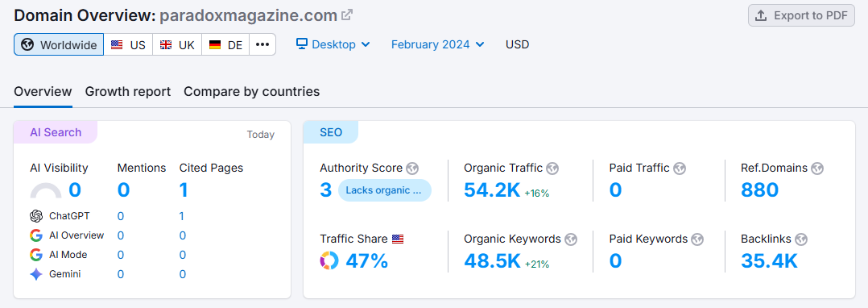
Task: Select the Worldwide database option
Action: pyautogui.click(x=59, y=45)
